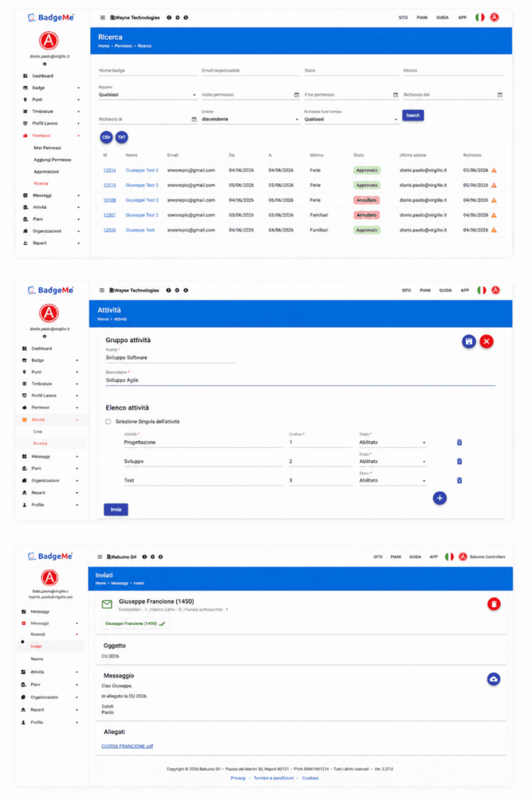Image resolution: width=532 pixels, height=798 pixels.
Task: Click into the Email responsabile field
Action: (x=250, y=71)
